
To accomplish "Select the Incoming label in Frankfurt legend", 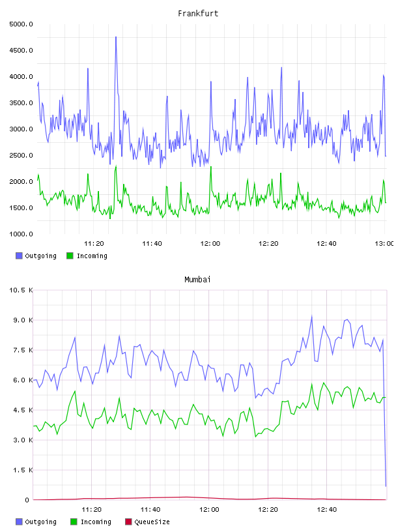I will click(x=92, y=256).
